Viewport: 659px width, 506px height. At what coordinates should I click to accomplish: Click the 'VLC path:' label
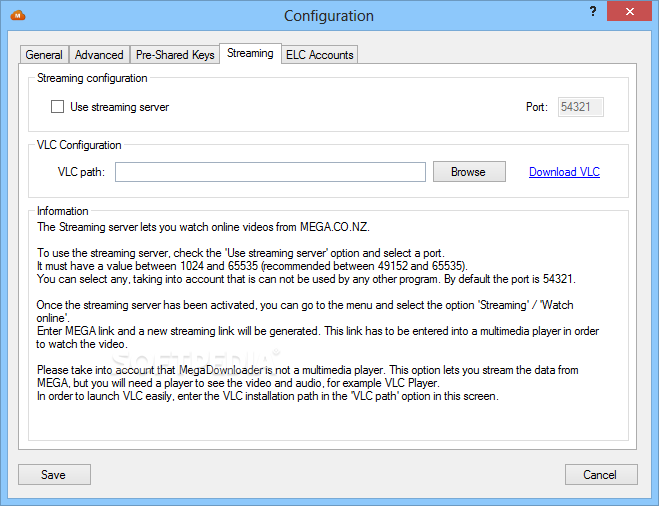click(81, 172)
